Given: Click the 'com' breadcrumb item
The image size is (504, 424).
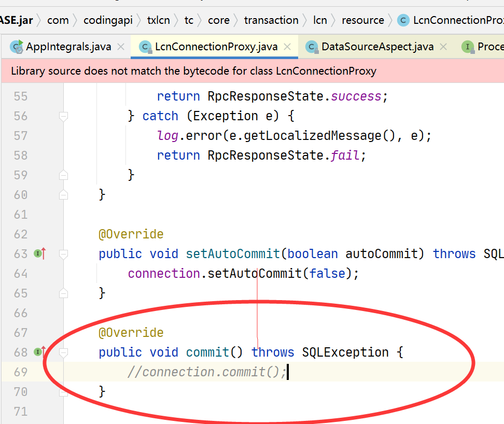Looking at the screenshot, I should pos(58,20).
